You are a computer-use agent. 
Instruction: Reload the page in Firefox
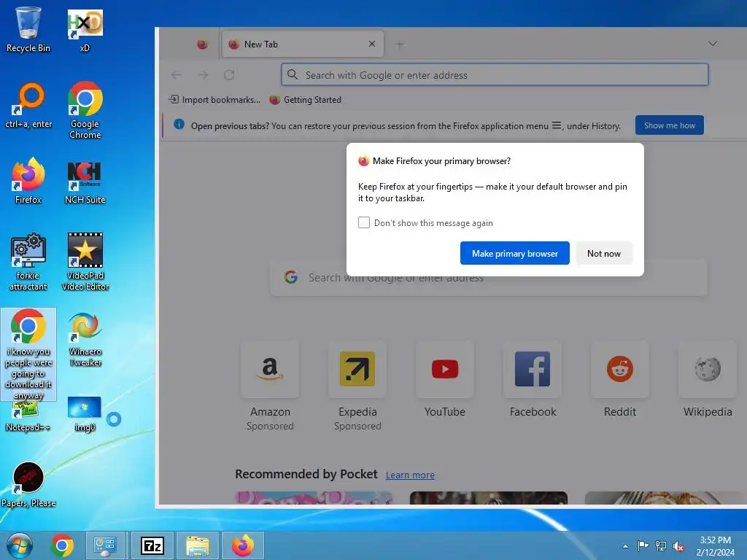[x=229, y=75]
